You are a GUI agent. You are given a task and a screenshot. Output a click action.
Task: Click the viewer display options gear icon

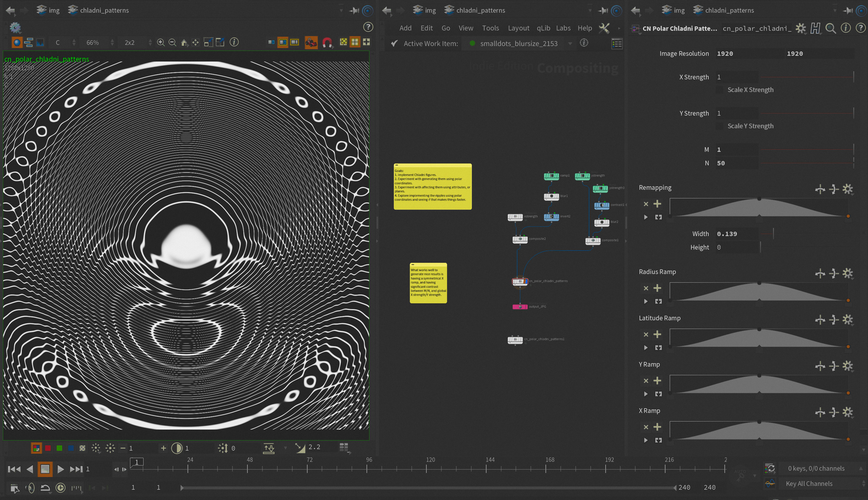pyautogui.click(x=15, y=28)
